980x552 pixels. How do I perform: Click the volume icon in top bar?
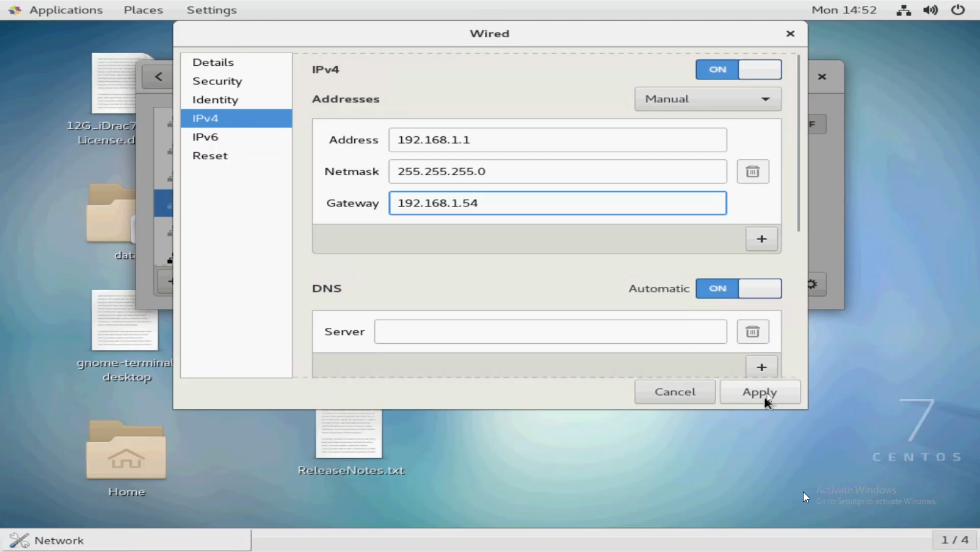(931, 10)
